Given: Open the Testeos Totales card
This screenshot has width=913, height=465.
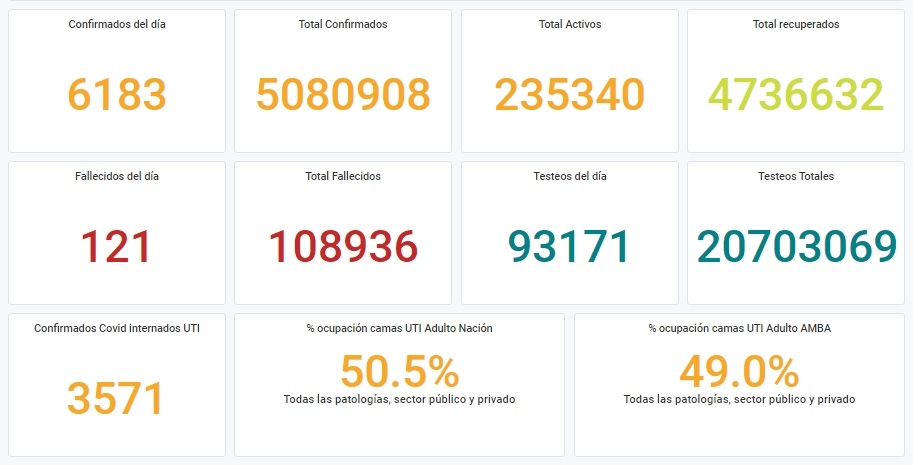Looking at the screenshot, I should click(796, 233).
